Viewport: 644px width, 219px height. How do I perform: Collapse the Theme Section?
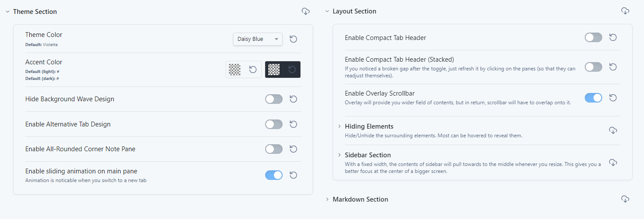tap(7, 12)
